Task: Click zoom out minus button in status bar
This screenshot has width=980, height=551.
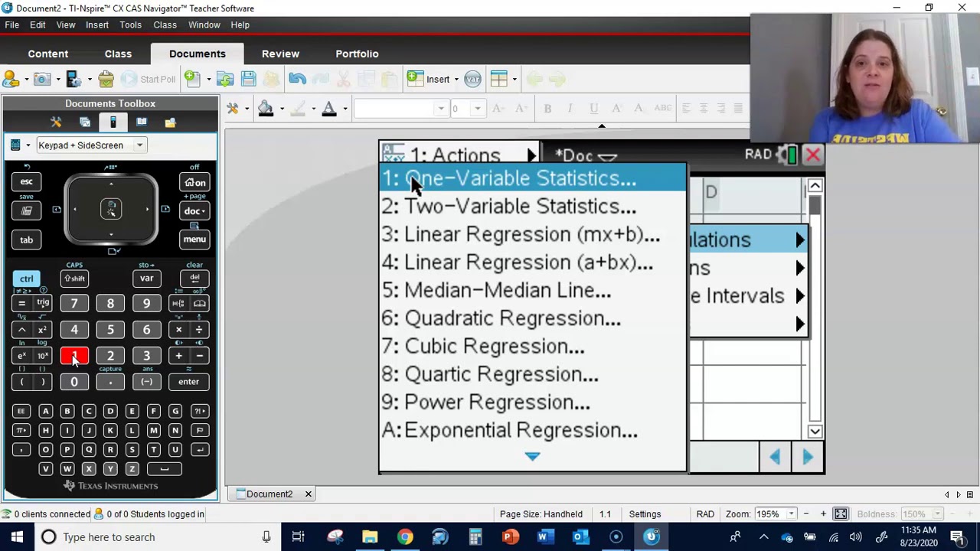Action: pos(806,514)
